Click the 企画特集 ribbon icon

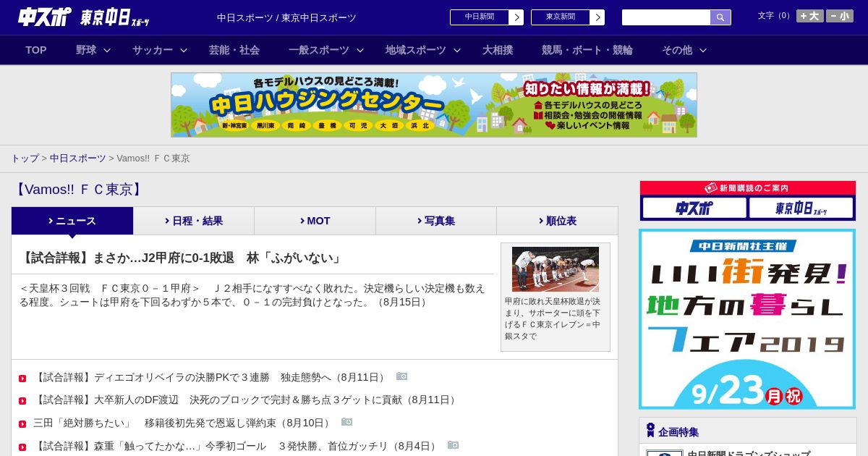650,431
